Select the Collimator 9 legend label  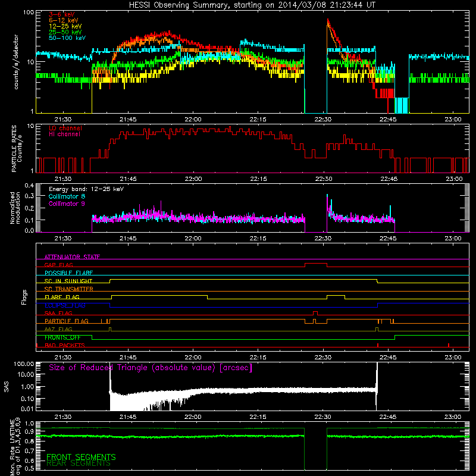tap(67, 203)
